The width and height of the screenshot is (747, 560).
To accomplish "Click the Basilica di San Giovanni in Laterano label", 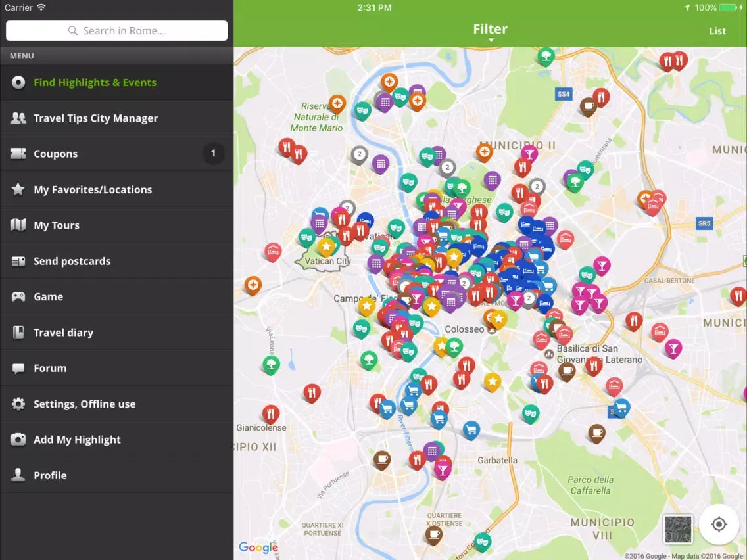I will click(599, 354).
